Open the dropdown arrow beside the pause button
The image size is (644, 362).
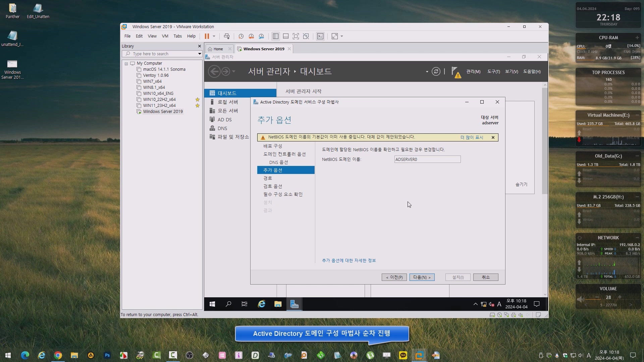(x=214, y=36)
